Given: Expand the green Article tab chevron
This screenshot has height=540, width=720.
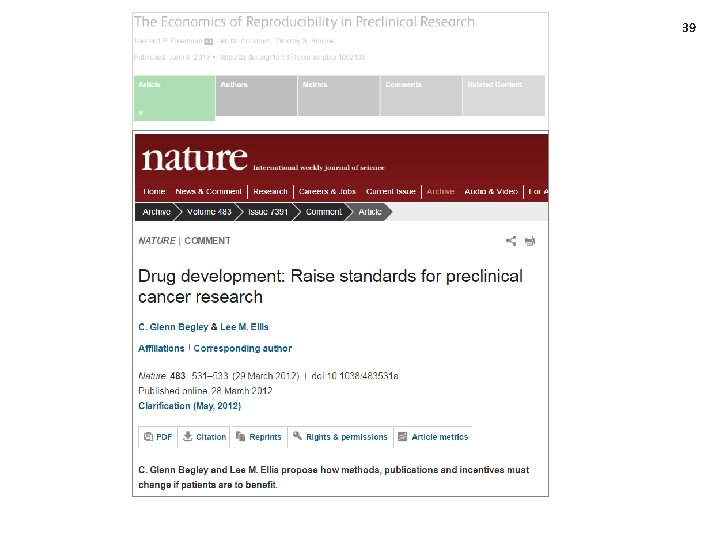Looking at the screenshot, I should [141, 112].
